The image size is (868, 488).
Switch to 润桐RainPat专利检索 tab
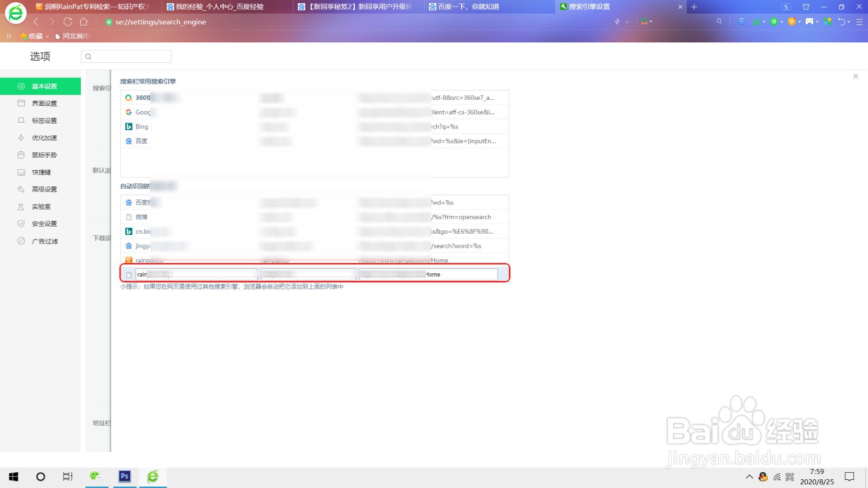coord(92,7)
